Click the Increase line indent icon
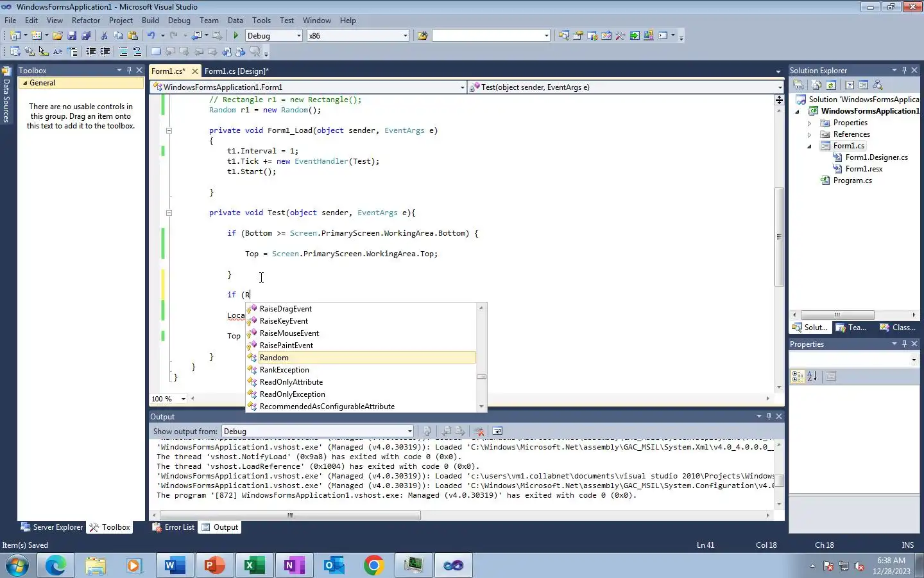This screenshot has width=924, height=578. [x=105, y=51]
